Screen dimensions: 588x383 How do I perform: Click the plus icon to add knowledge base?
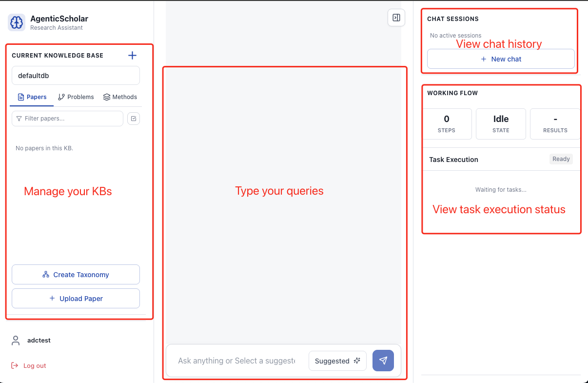coord(132,55)
